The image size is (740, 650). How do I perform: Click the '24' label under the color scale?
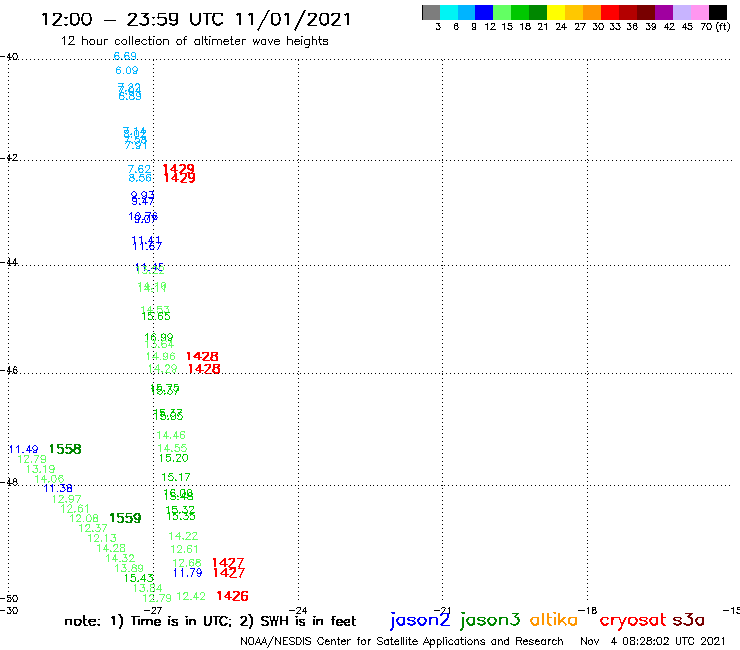pos(561,27)
